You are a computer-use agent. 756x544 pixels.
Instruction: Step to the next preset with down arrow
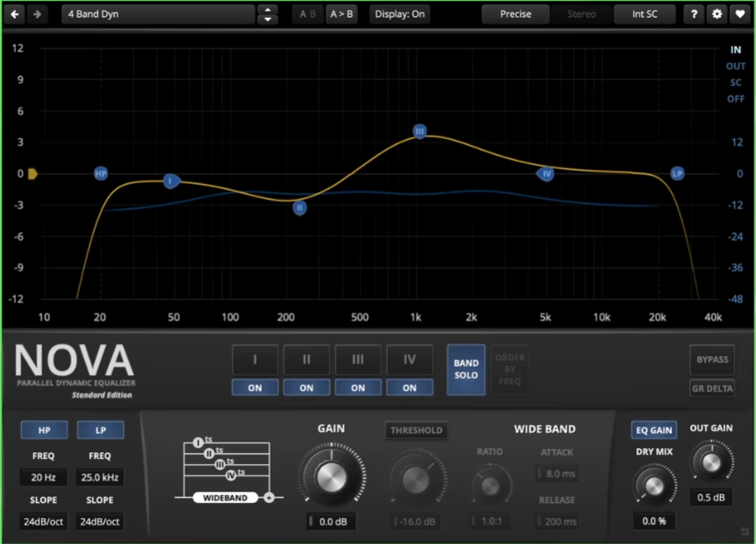tap(267, 19)
